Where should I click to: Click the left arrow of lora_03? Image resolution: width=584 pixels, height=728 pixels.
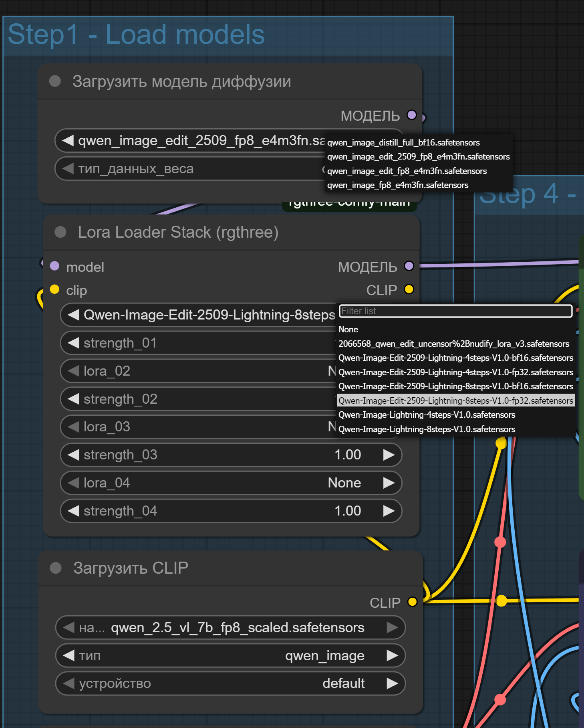73,427
